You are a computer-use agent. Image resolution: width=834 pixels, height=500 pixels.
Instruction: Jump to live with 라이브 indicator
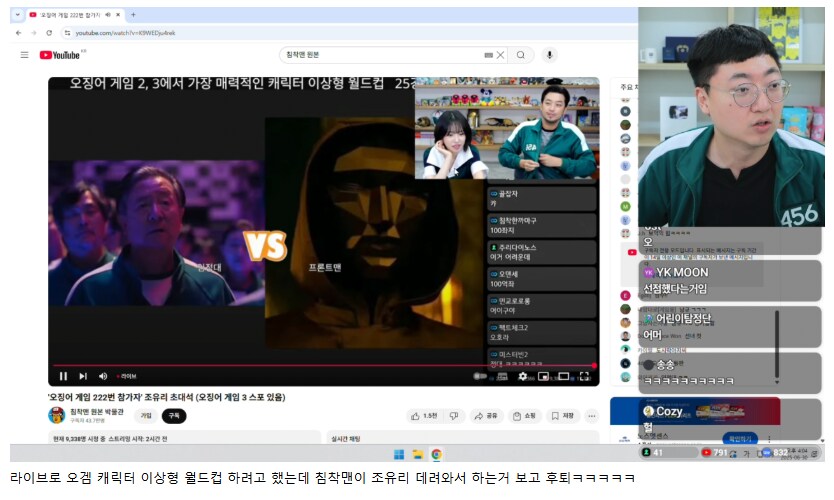pyautogui.click(x=127, y=376)
